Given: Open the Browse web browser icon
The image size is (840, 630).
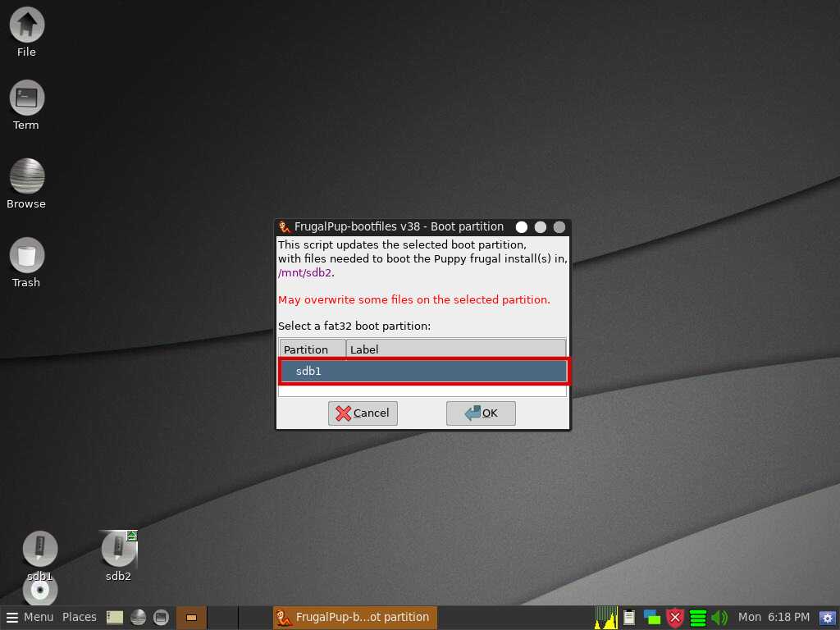Looking at the screenshot, I should (26, 177).
